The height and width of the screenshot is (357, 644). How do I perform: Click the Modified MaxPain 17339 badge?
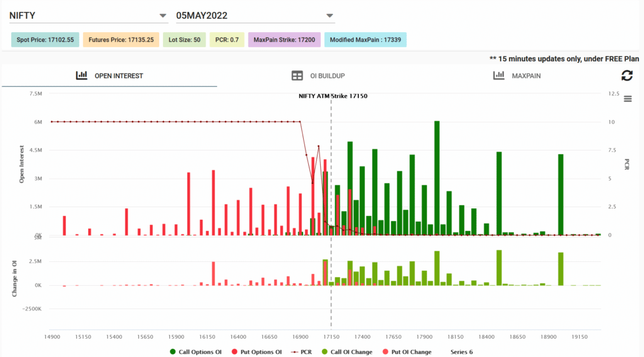[x=365, y=40]
